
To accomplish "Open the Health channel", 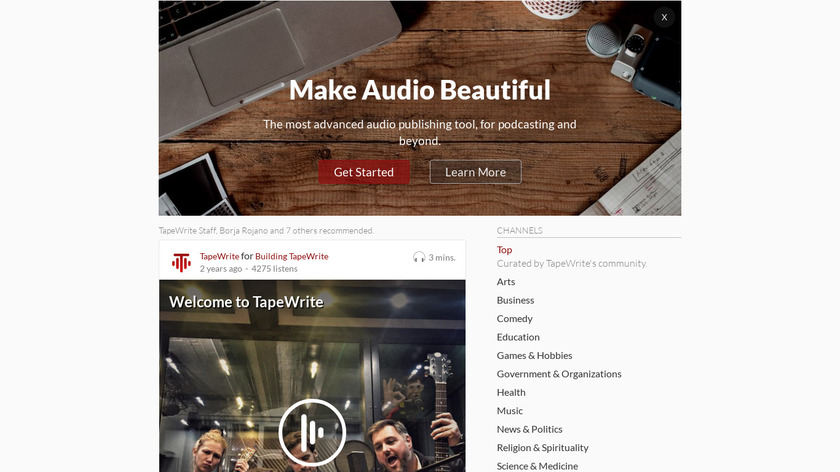I will (x=511, y=392).
